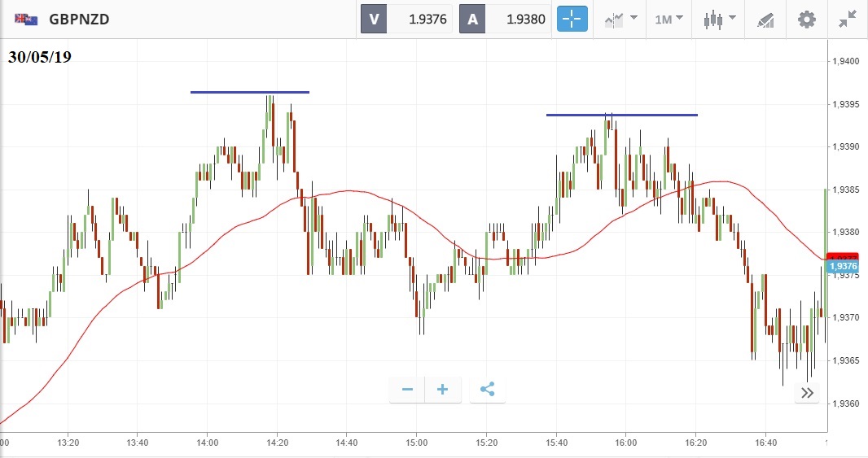Toggle the crosshair cursor tool
Viewport: 868px width, 458px height.
click(x=572, y=19)
